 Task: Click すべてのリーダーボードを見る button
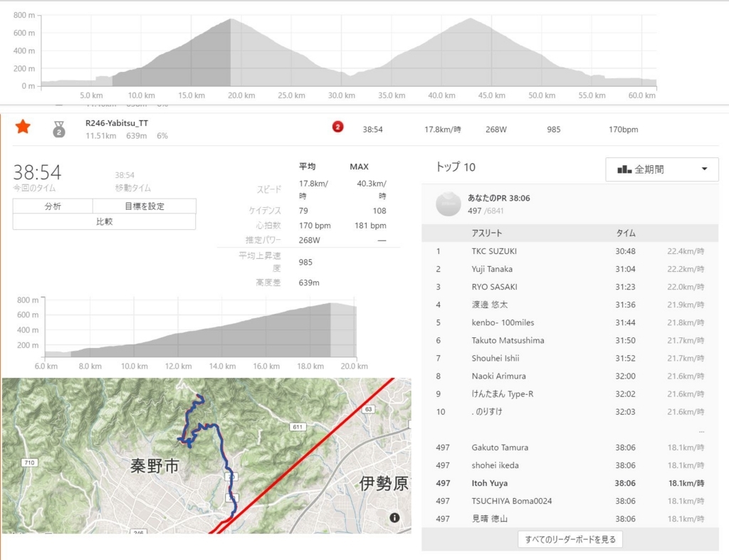coord(570,539)
